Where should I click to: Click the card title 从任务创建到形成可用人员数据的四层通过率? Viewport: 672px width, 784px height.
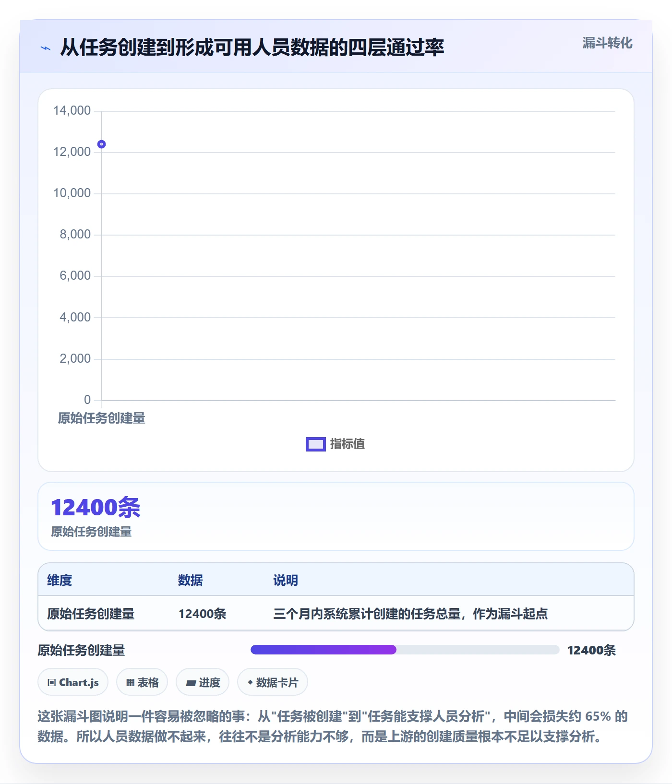click(252, 48)
